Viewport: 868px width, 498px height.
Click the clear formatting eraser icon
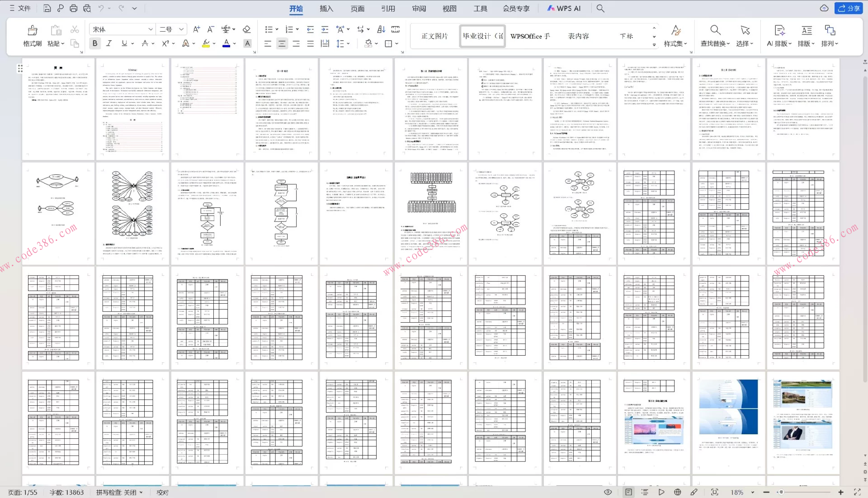(246, 29)
